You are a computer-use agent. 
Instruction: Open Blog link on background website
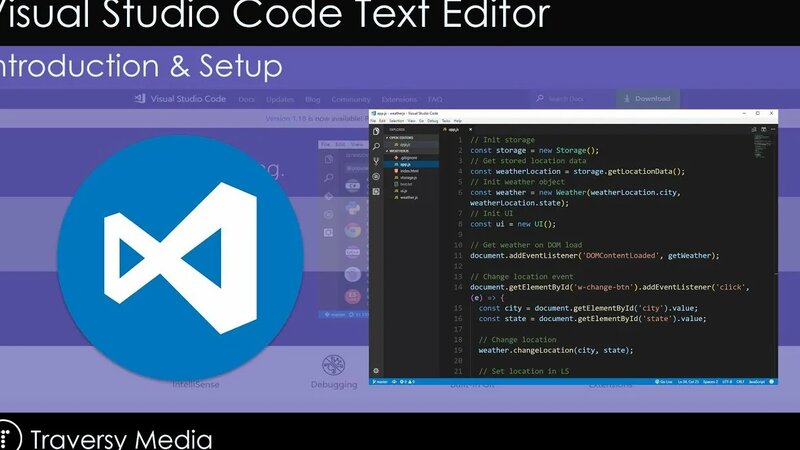(313, 99)
